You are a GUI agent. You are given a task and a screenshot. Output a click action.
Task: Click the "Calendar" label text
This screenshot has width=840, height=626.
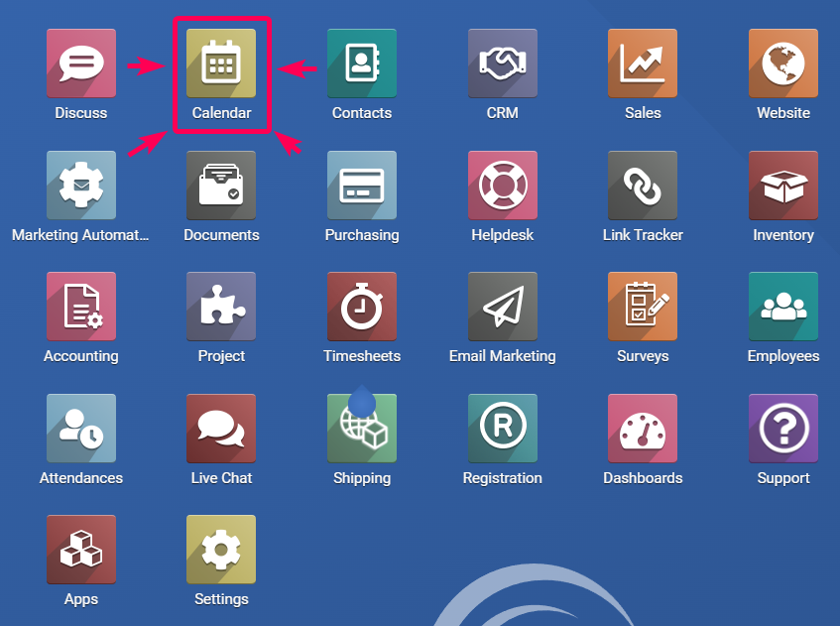[221, 112]
